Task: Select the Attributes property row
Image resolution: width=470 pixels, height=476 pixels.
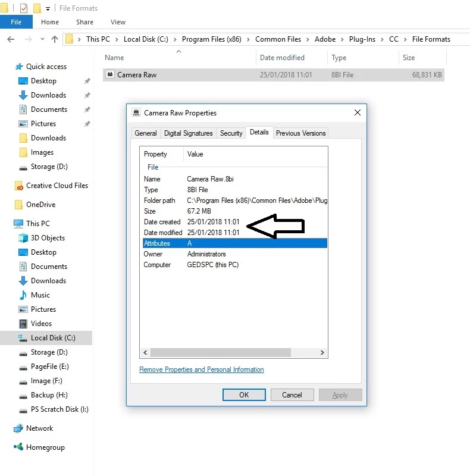Action: (x=235, y=243)
